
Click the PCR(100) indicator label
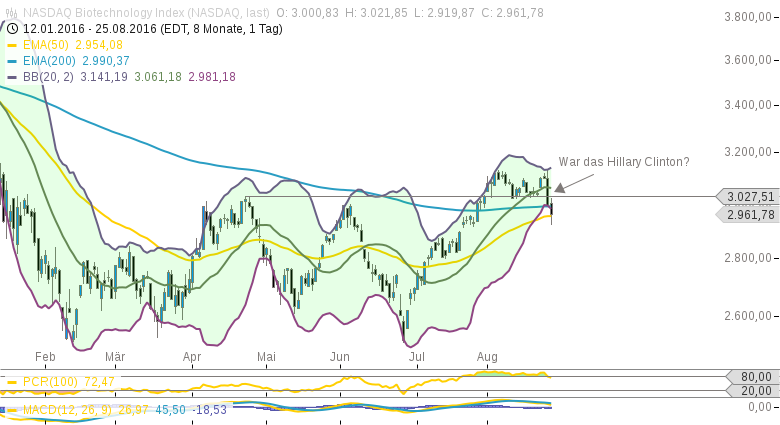50,382
